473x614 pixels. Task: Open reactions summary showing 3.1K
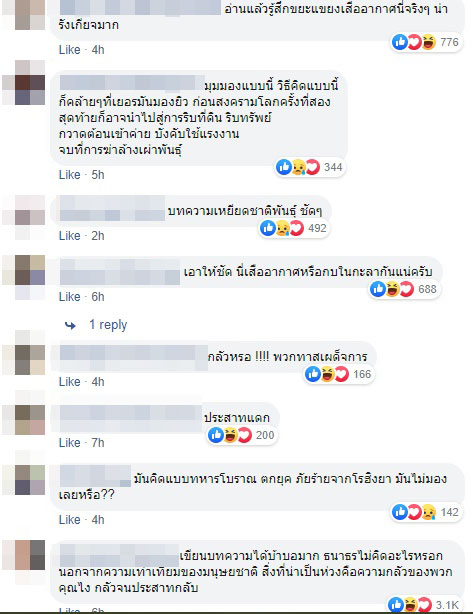424,605
